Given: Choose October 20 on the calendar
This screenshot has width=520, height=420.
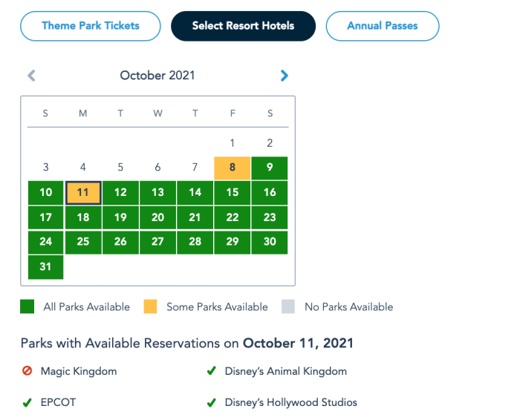Looking at the screenshot, I should point(157,217).
